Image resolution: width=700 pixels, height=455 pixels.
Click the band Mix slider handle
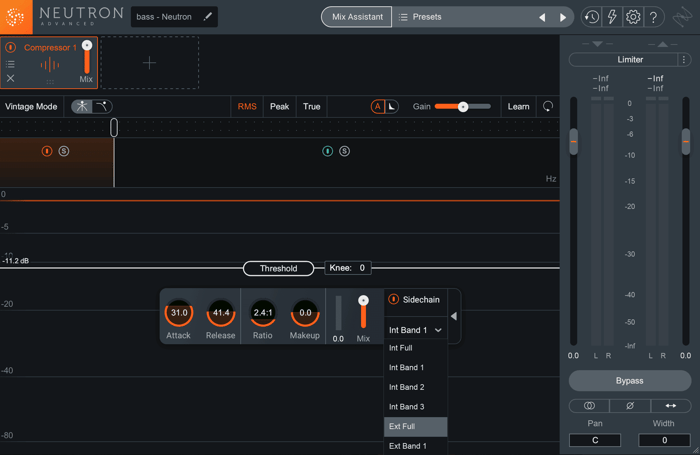pos(363,301)
